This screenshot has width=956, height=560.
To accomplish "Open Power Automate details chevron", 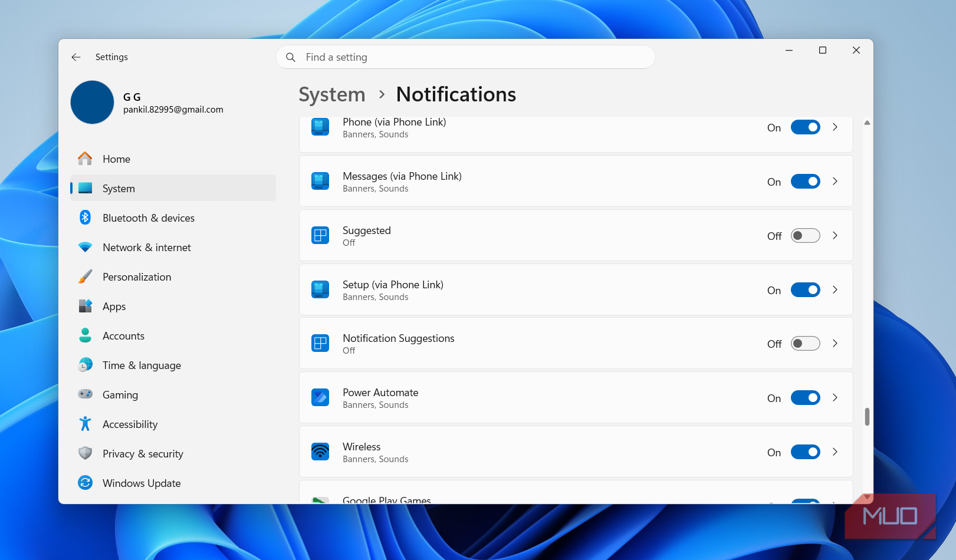I will click(835, 398).
